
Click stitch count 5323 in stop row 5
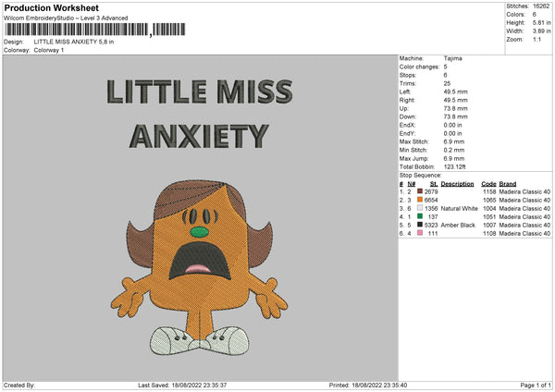click(x=431, y=225)
